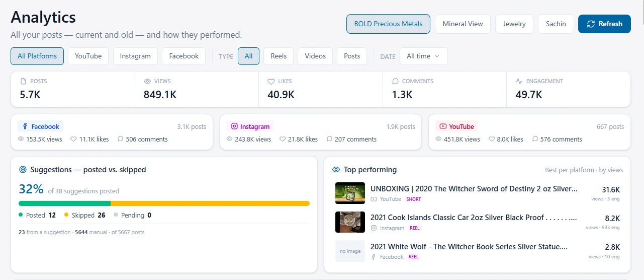Click the SHORT tag on YouTube post
The image size is (644, 280).
point(414,199)
